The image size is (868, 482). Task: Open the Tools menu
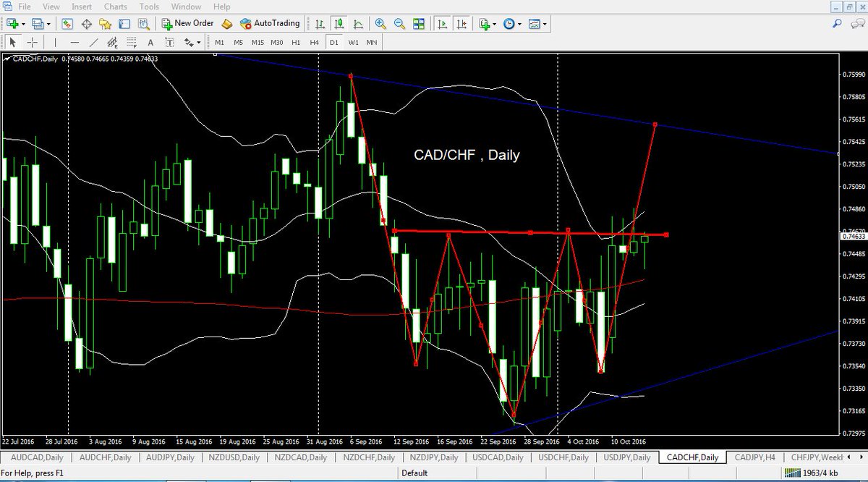[x=149, y=7]
